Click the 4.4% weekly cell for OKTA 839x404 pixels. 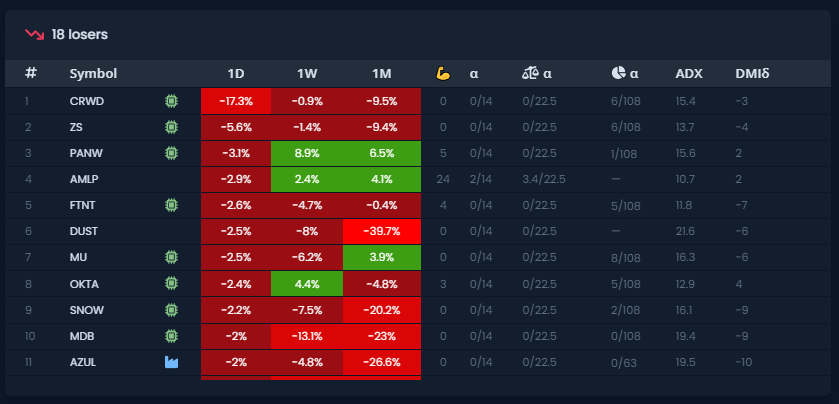[307, 284]
